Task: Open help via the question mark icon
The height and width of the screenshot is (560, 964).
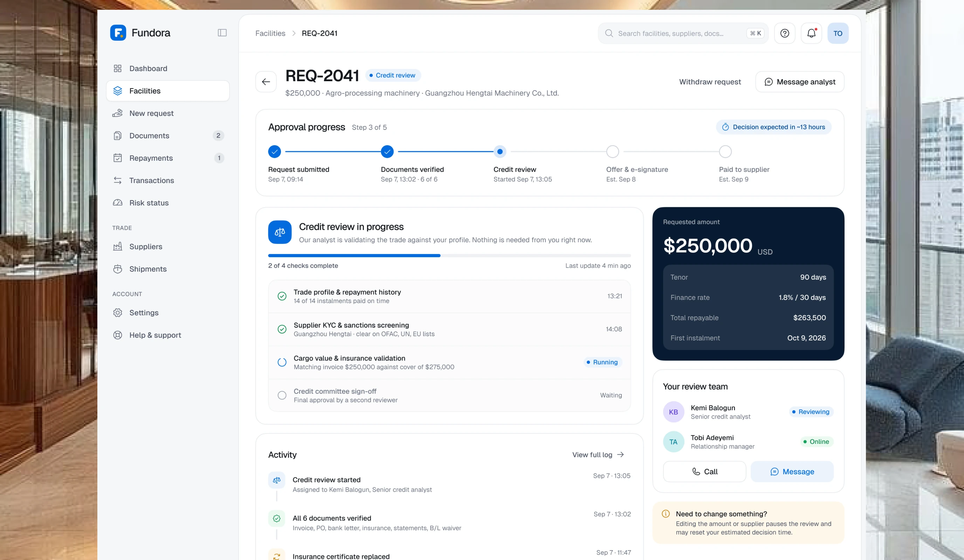Action: 785,33
